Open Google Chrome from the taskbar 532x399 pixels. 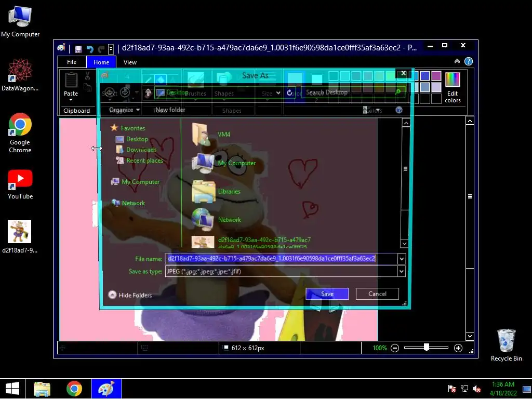coord(74,389)
